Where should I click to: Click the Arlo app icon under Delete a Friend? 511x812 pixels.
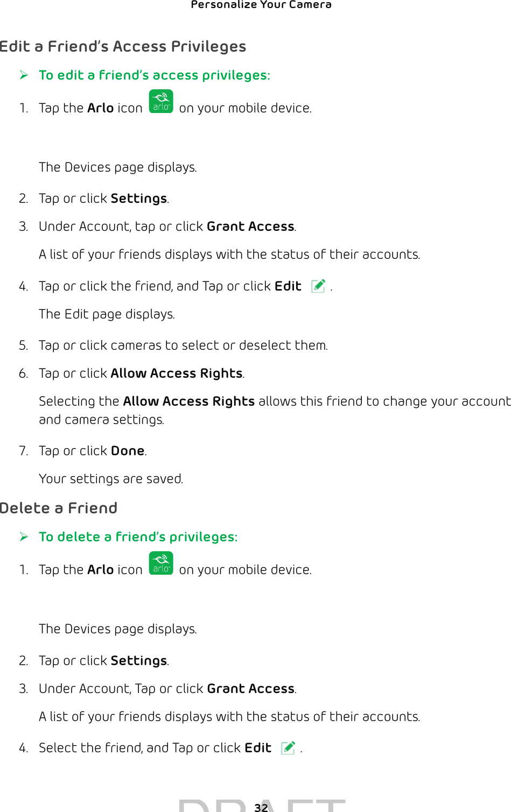click(161, 563)
